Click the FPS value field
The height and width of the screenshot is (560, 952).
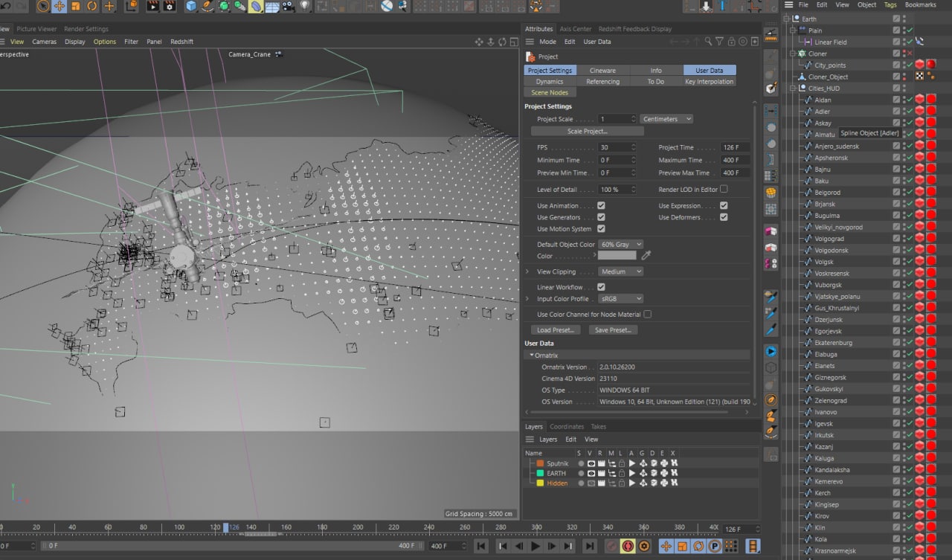tap(617, 147)
